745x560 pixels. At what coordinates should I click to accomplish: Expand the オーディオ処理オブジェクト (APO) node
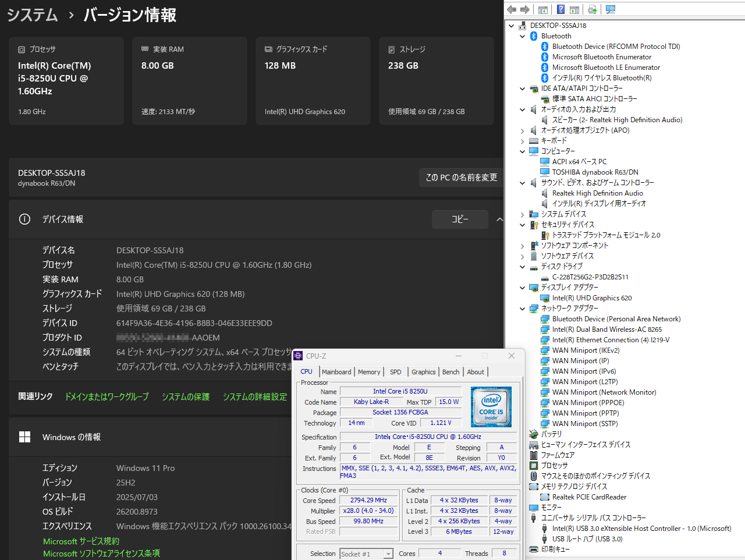tap(523, 130)
